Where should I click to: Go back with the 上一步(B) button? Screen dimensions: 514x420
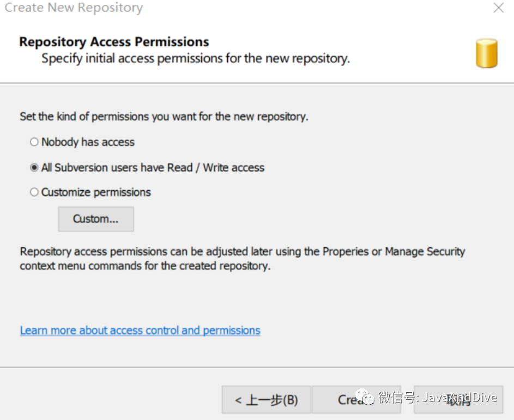pyautogui.click(x=266, y=400)
